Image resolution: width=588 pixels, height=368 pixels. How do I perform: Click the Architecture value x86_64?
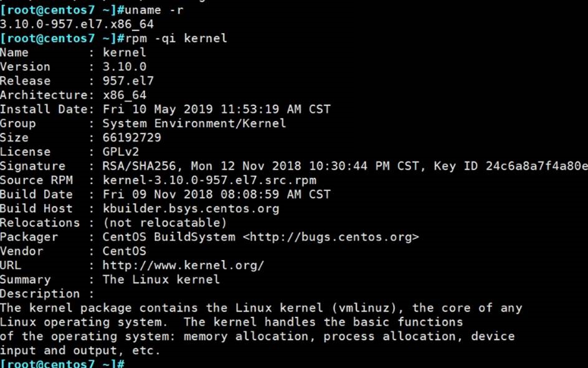pos(125,95)
